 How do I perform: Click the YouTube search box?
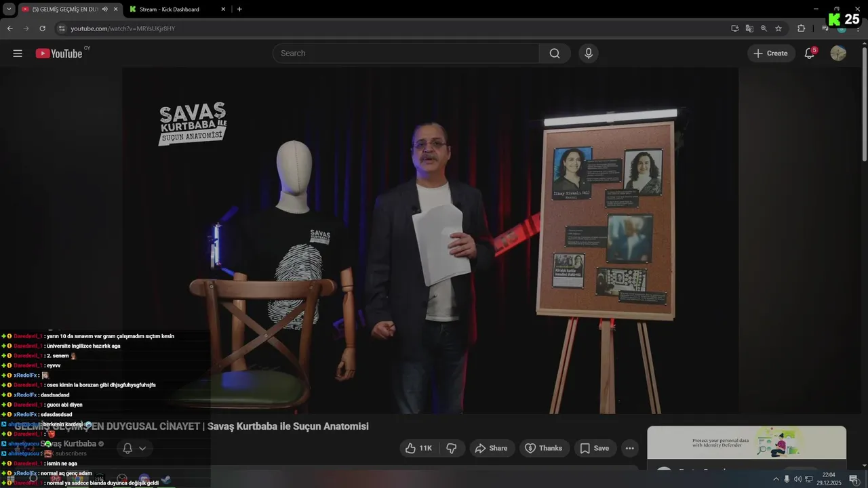pos(406,54)
